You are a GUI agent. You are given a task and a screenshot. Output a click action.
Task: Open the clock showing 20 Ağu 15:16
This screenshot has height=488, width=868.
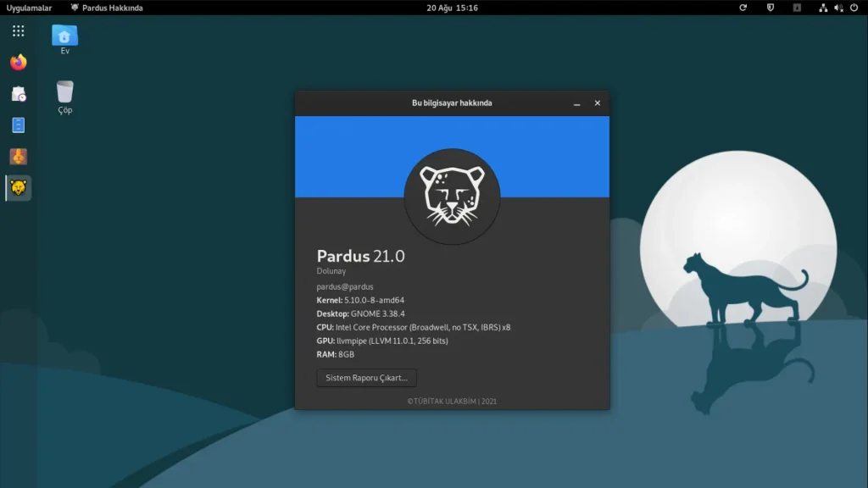453,8
